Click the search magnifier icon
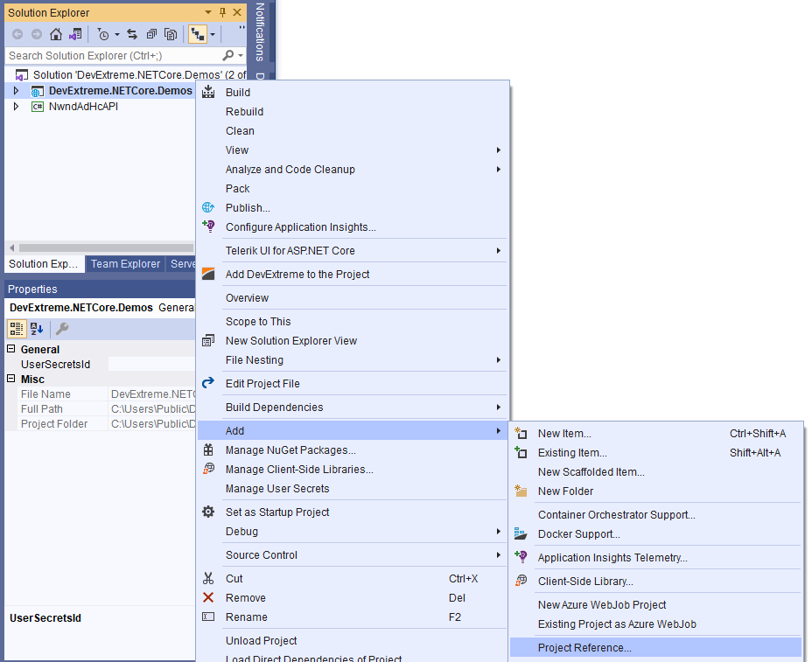Screen dimensions: 812x662 pyautogui.click(x=228, y=55)
